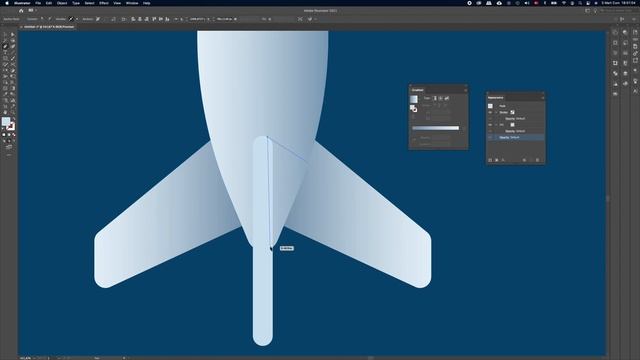Viewport: 640px width, 360px height.
Task: Click the Appearance panel title tab
Action: pyautogui.click(x=496, y=98)
